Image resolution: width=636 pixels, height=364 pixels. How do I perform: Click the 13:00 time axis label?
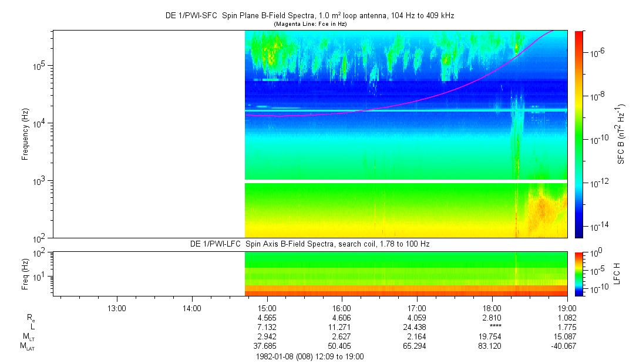coord(117,308)
